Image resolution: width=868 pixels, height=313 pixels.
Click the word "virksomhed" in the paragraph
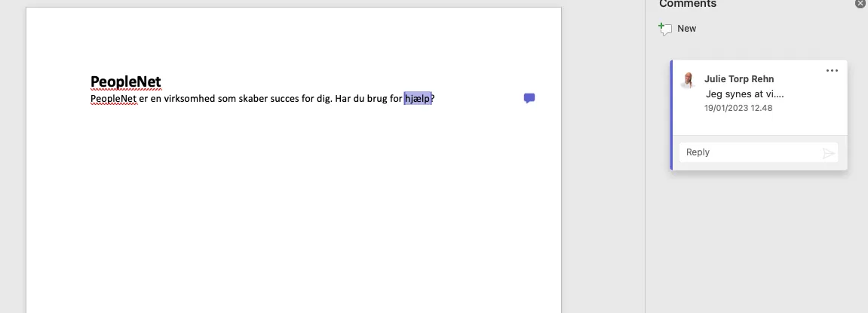click(x=189, y=99)
